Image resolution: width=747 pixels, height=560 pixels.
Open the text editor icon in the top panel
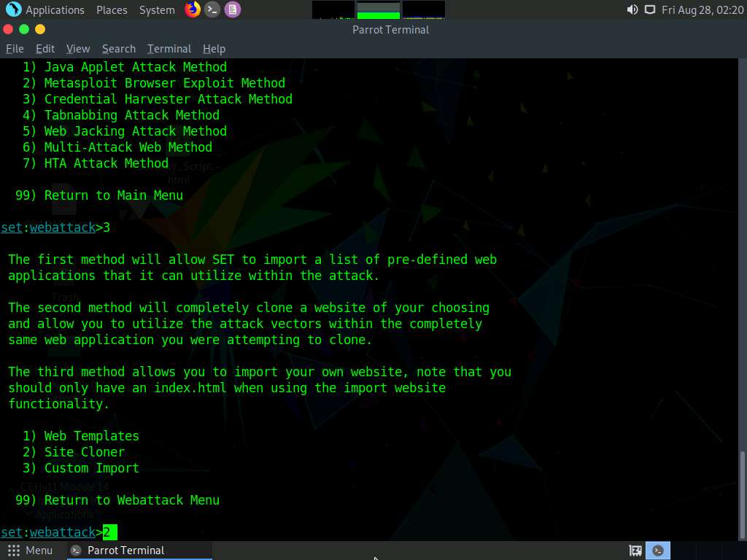point(233,9)
